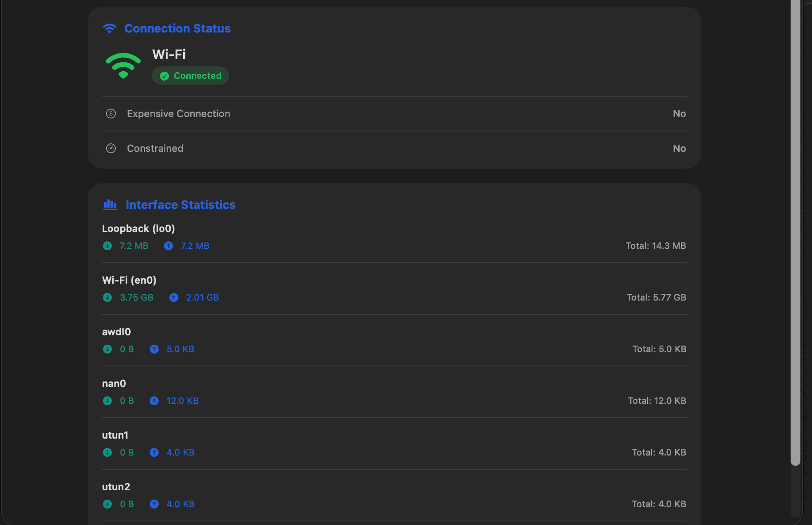Click the Loopback (lo0) interface name
The height and width of the screenshot is (525, 812).
click(x=139, y=228)
